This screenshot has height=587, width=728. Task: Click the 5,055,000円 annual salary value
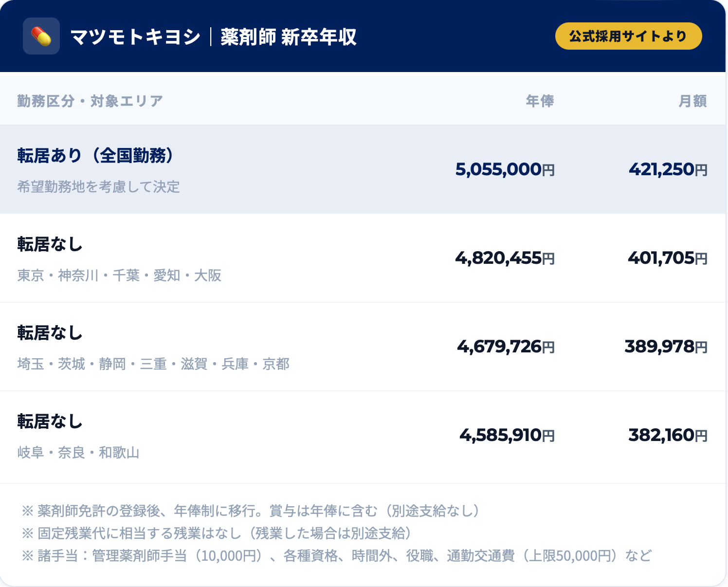(x=505, y=169)
